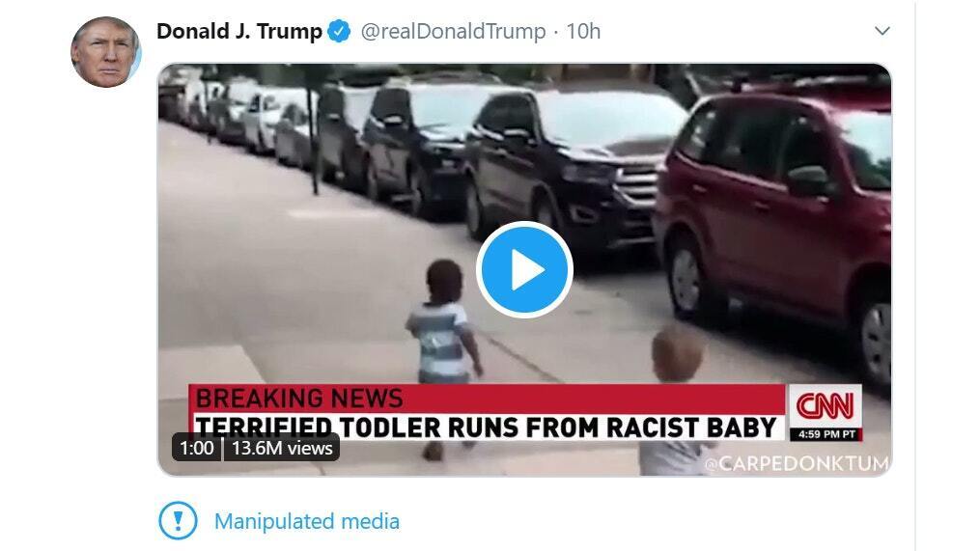Click the 4:59 PM PT time label
Viewport: 980px width, 551px height.
826,434
